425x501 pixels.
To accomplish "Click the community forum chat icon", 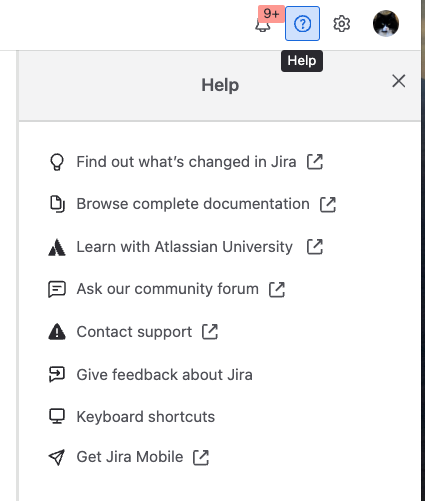I will 57,289.
